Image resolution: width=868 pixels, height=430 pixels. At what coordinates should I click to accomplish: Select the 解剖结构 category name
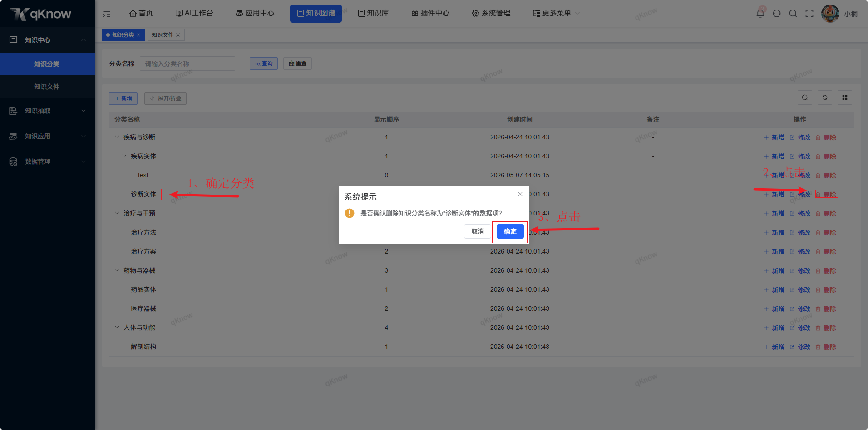[x=143, y=347]
